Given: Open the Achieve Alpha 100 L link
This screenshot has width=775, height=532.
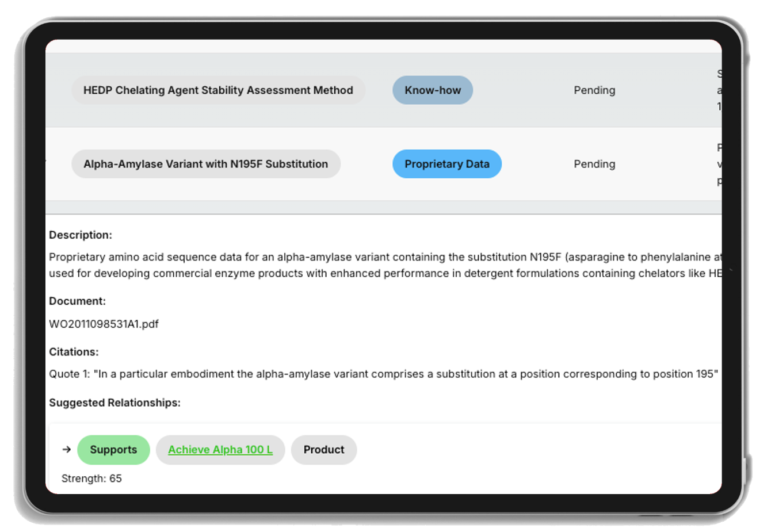Looking at the screenshot, I should tap(220, 450).
